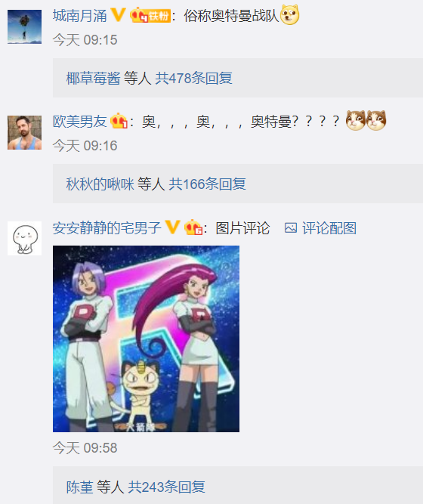Viewport: 423px width, 504px height.
Task: Expand the 共478条回复 replies
Action: [x=194, y=78]
